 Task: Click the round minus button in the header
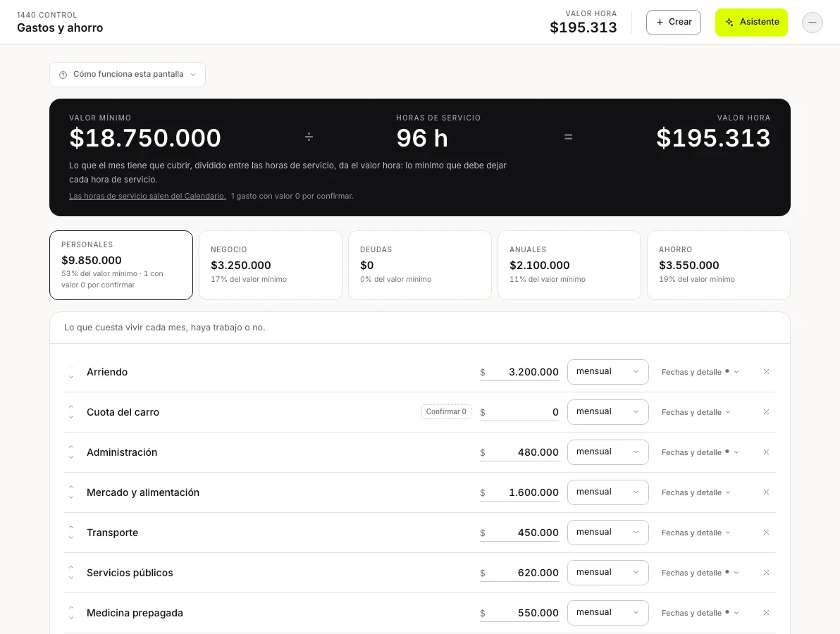[x=812, y=22]
